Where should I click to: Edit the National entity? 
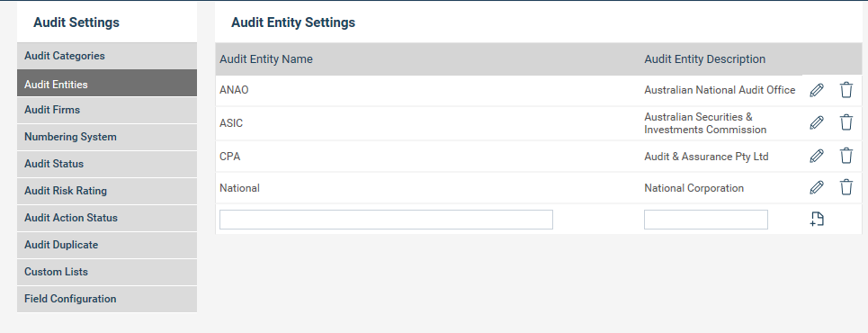[x=817, y=187]
